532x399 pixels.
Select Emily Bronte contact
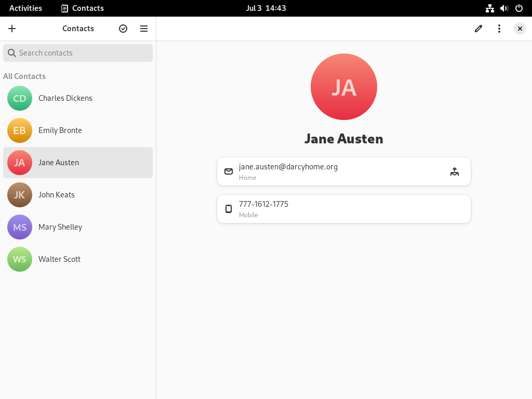(x=78, y=130)
